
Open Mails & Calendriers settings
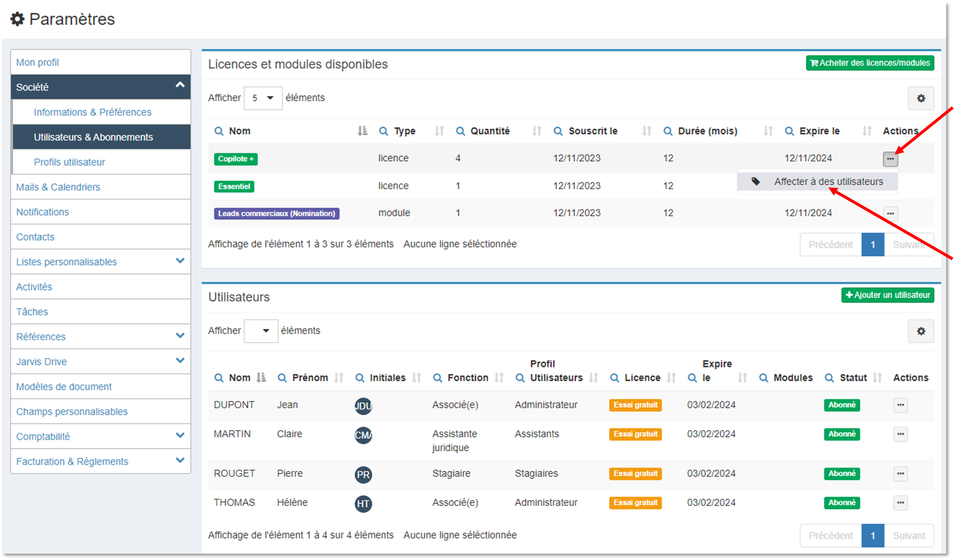[x=101, y=187]
